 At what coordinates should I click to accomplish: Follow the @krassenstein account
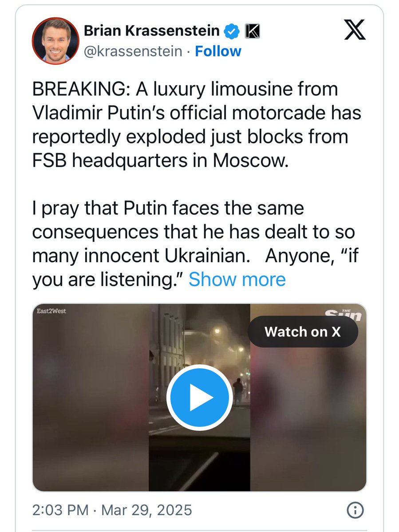coord(218,51)
